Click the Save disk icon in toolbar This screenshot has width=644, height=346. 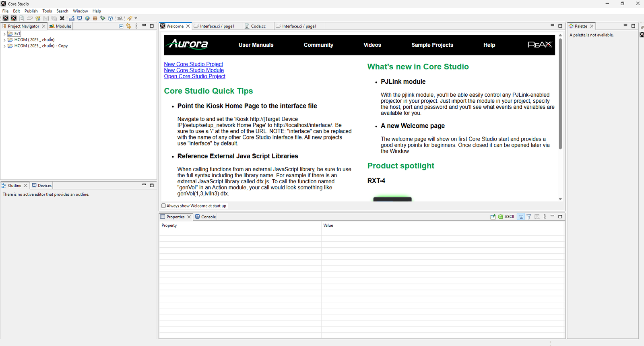coord(46,18)
